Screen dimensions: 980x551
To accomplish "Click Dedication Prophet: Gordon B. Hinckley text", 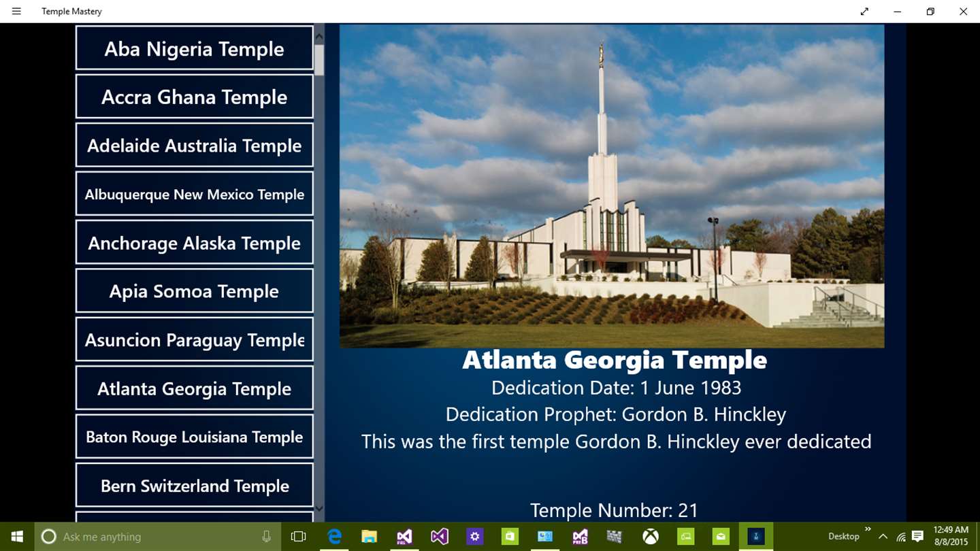I will 616,414.
